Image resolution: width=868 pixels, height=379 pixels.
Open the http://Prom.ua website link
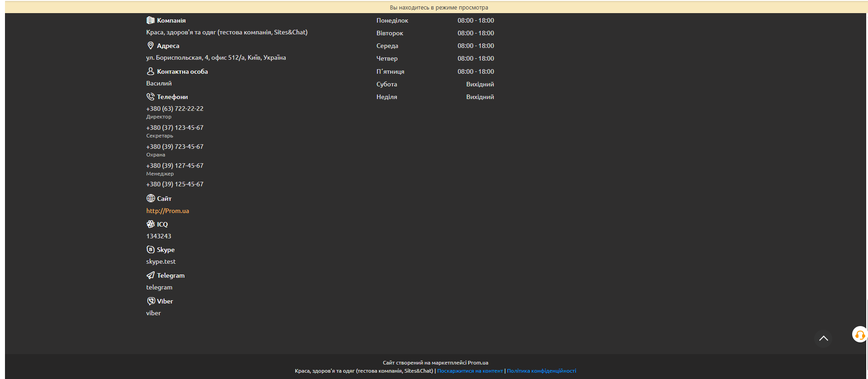(x=167, y=211)
